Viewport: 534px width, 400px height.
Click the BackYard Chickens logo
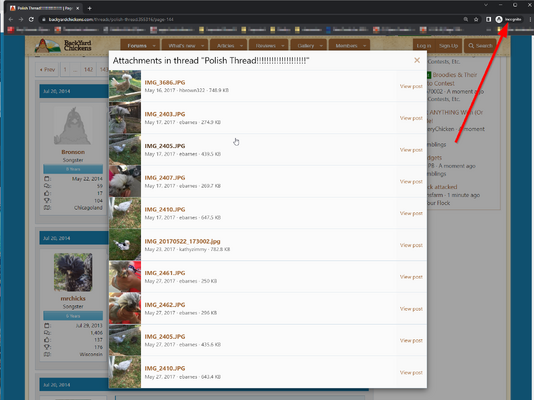pos(63,46)
